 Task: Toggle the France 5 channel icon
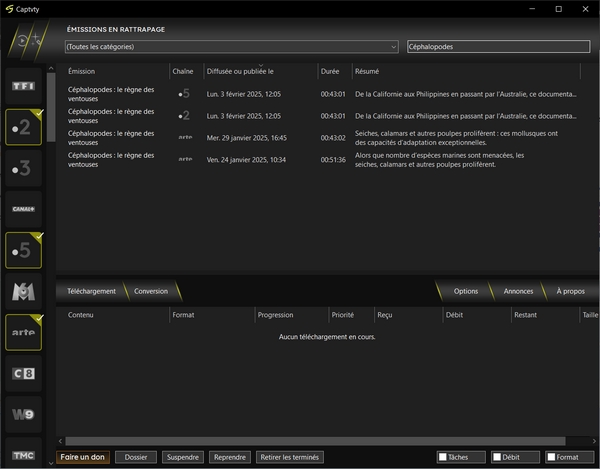click(23, 250)
